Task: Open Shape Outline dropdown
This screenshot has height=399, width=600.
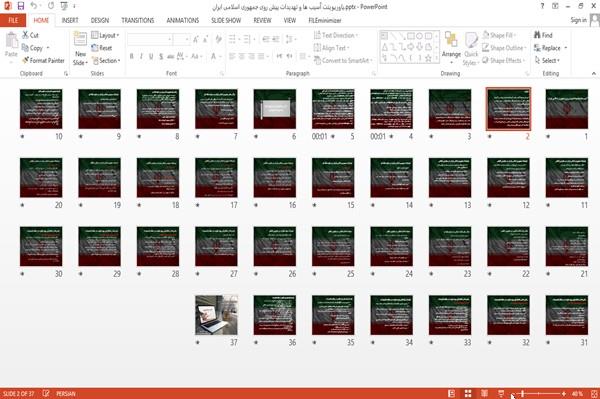Action: [504, 48]
